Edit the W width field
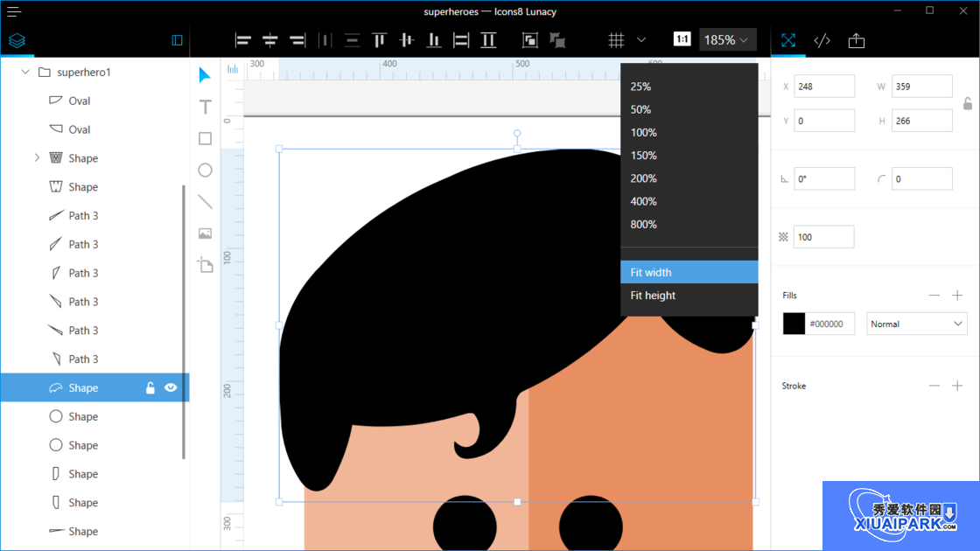Screen dimensions: 980x551 coord(922,87)
